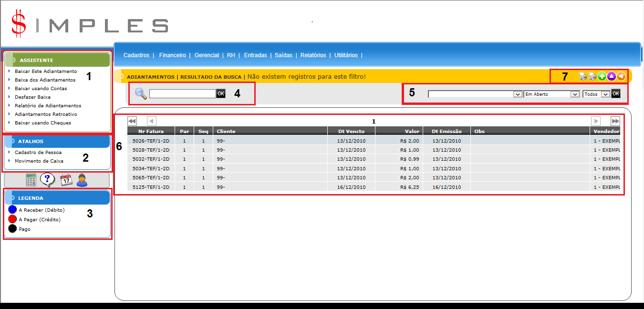The height and width of the screenshot is (309, 644).
Task: Click the magnifying glass search icon
Action: [141, 93]
